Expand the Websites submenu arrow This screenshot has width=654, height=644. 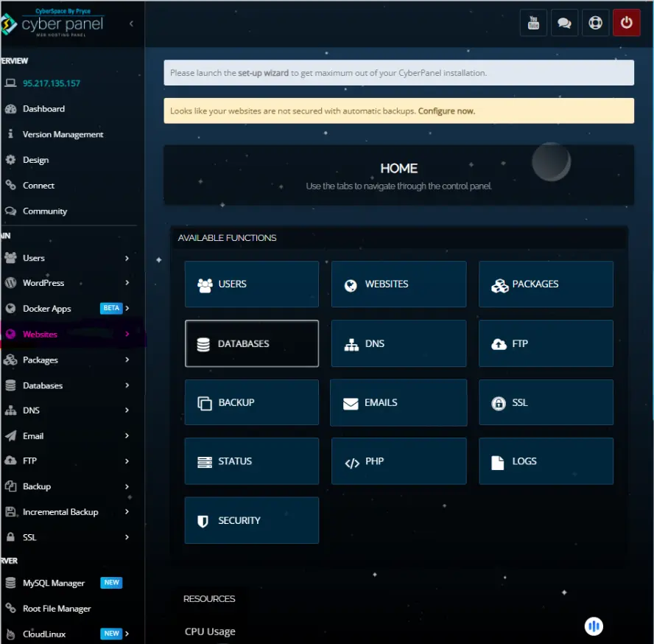click(x=127, y=334)
